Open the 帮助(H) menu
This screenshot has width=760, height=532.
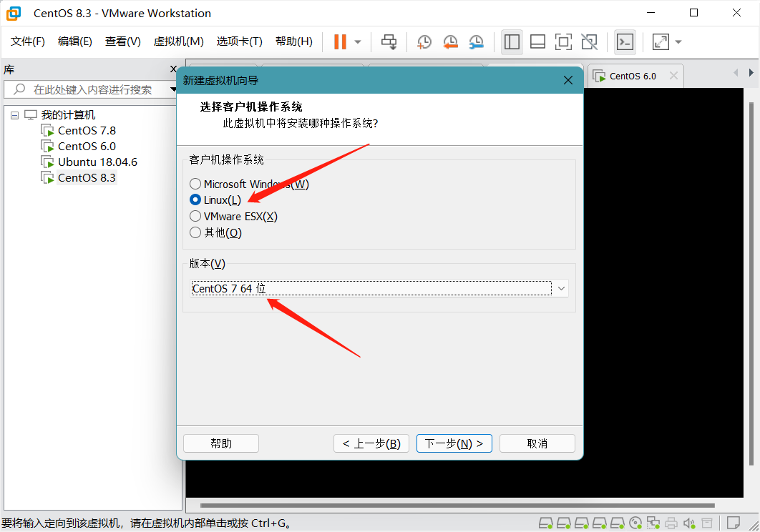coord(293,41)
